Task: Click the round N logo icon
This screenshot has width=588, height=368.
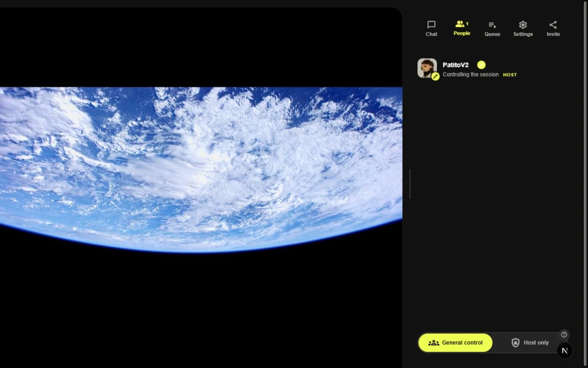Action: (x=564, y=350)
